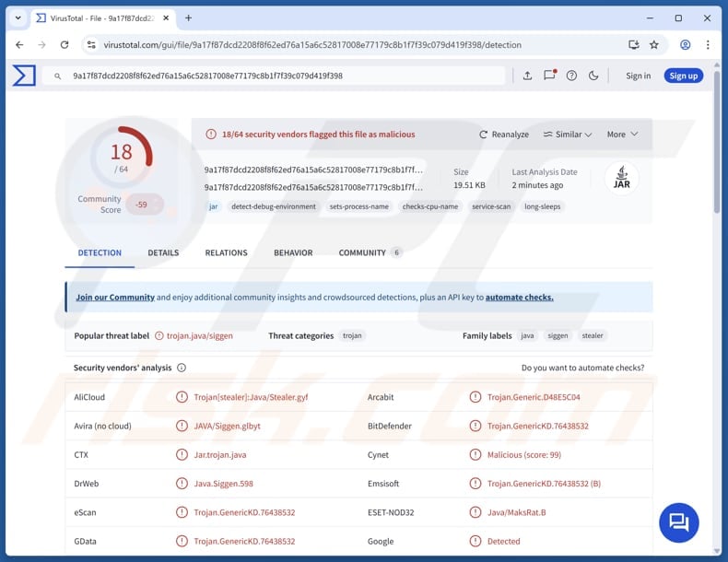Screen dimensions: 728x562
Task: Click the search magnifier icon
Action: (57, 76)
